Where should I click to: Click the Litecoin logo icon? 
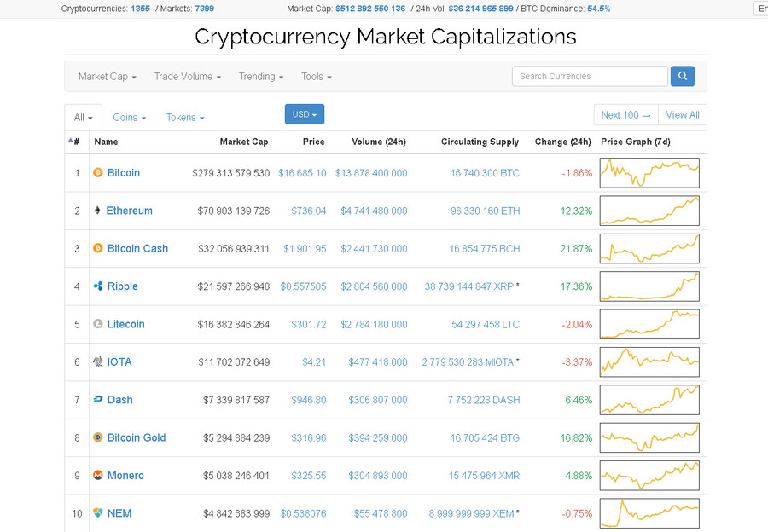click(98, 323)
